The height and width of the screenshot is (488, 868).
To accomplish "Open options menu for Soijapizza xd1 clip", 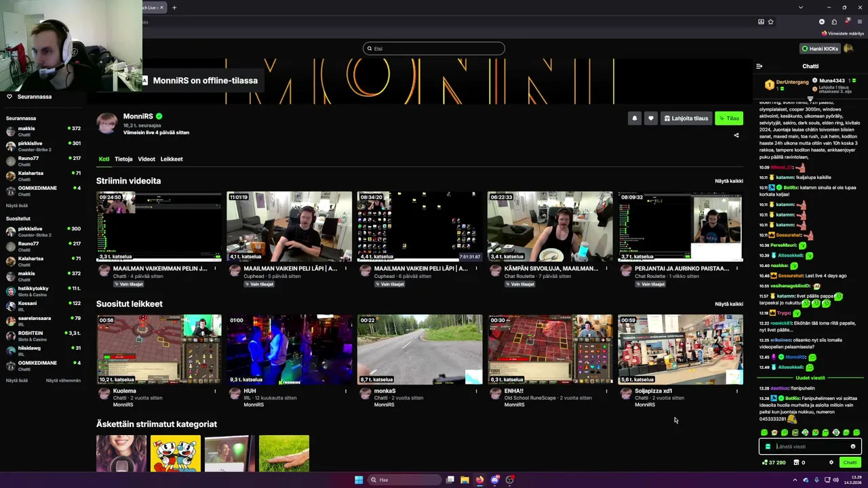I will click(x=737, y=391).
